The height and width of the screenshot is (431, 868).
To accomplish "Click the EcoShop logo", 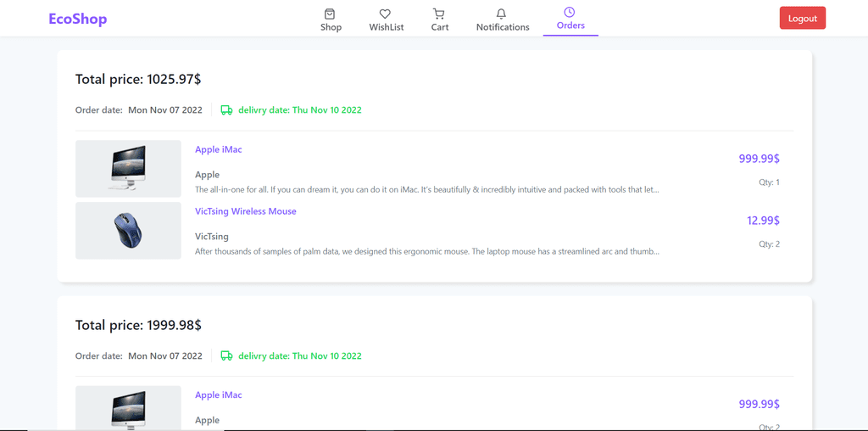I will click(x=77, y=19).
